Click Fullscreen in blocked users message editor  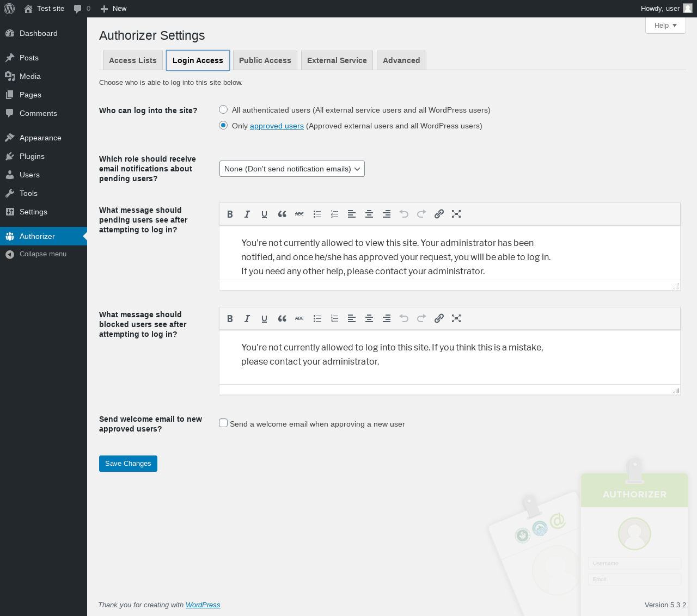456,318
